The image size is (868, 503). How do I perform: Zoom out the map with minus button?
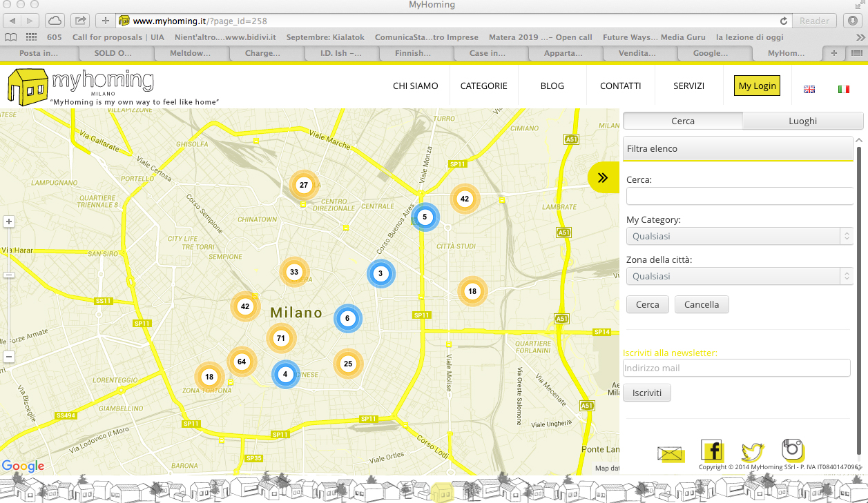click(9, 357)
